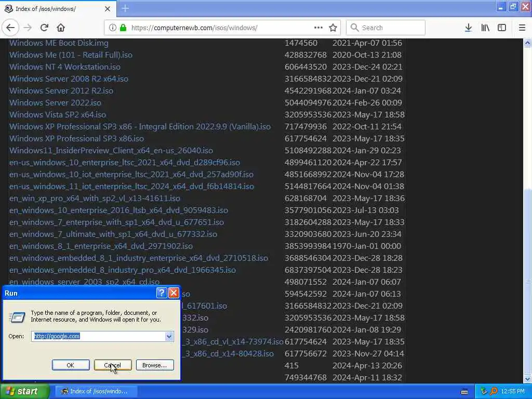The height and width of the screenshot is (399, 532).
Task: Click the Firefox search box
Action: [x=386, y=28]
